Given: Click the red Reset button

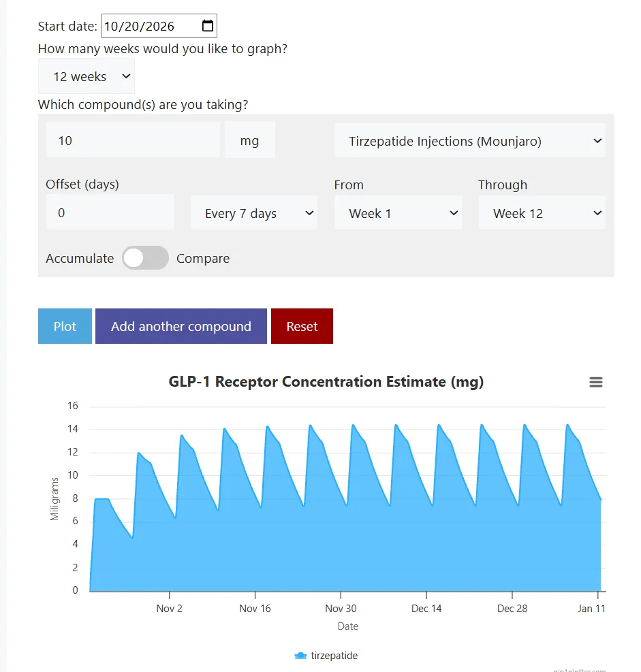Looking at the screenshot, I should [302, 326].
